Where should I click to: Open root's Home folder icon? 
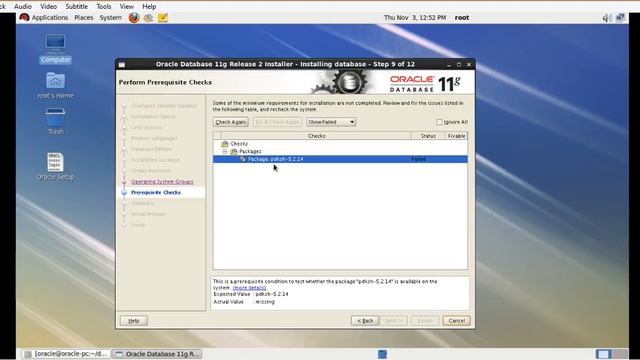click(x=56, y=86)
